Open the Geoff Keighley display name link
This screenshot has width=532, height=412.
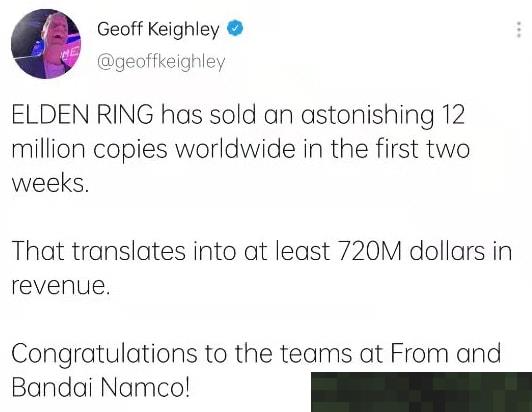pos(158,30)
